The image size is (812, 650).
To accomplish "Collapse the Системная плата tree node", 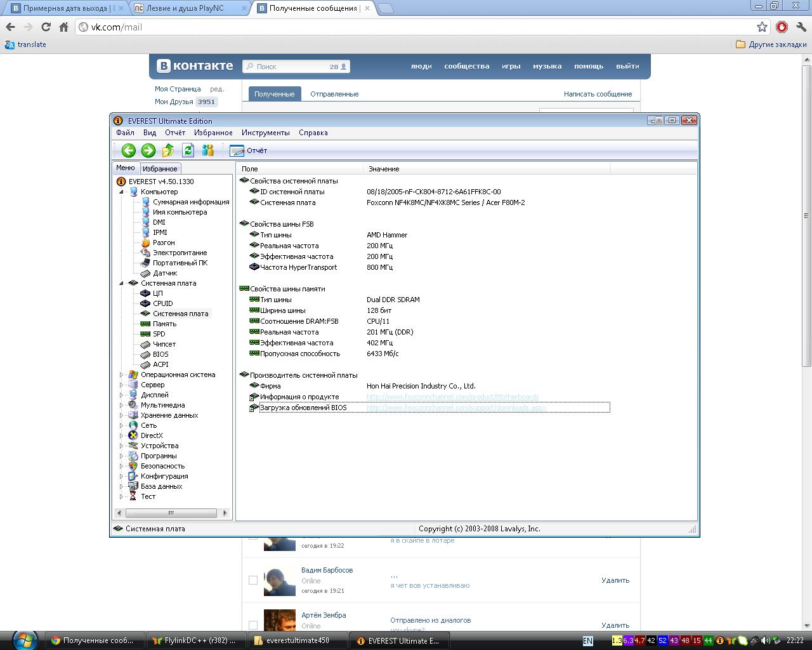I will point(121,283).
